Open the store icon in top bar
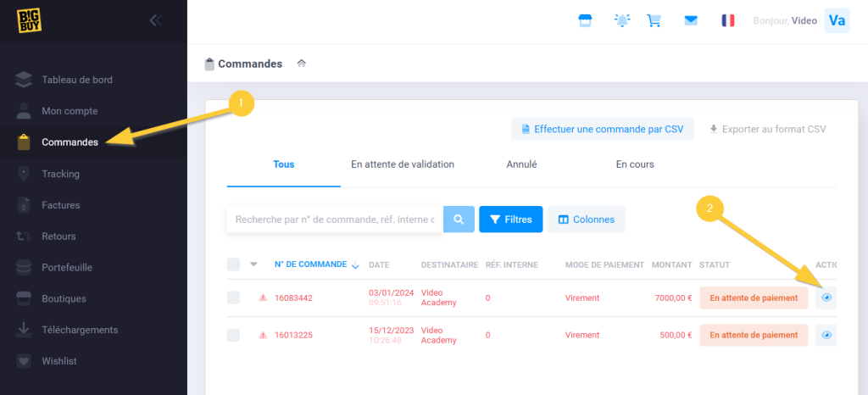The width and height of the screenshot is (868, 395). coord(584,20)
